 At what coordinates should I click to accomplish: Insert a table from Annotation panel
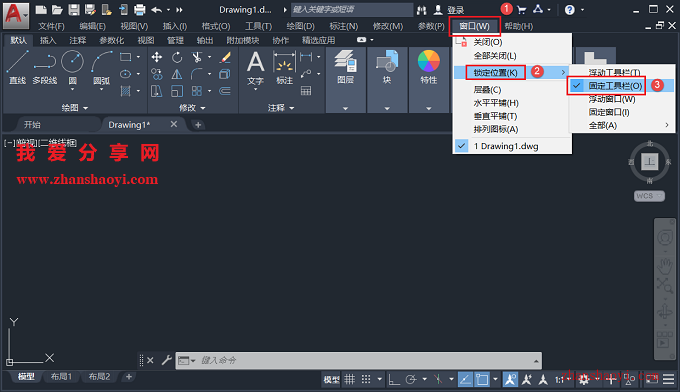coord(306,91)
